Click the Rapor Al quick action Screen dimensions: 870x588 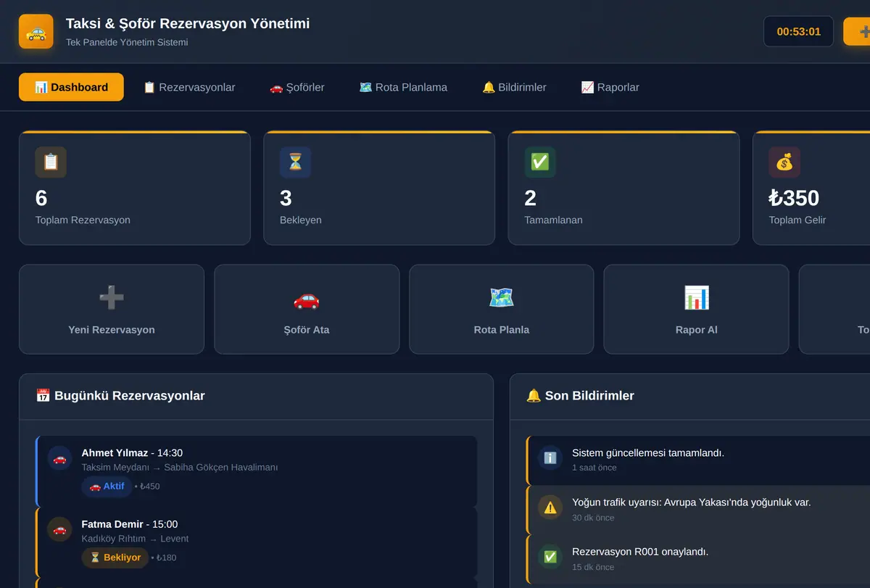[696, 309]
